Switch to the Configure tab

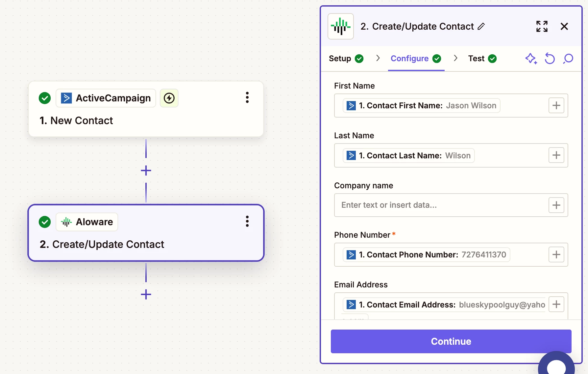416,59
